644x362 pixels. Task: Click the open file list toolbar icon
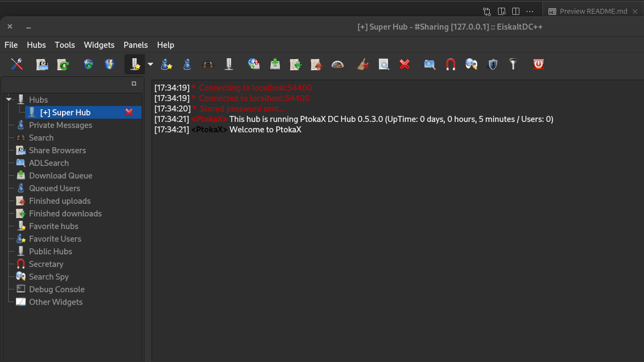[x=42, y=64]
